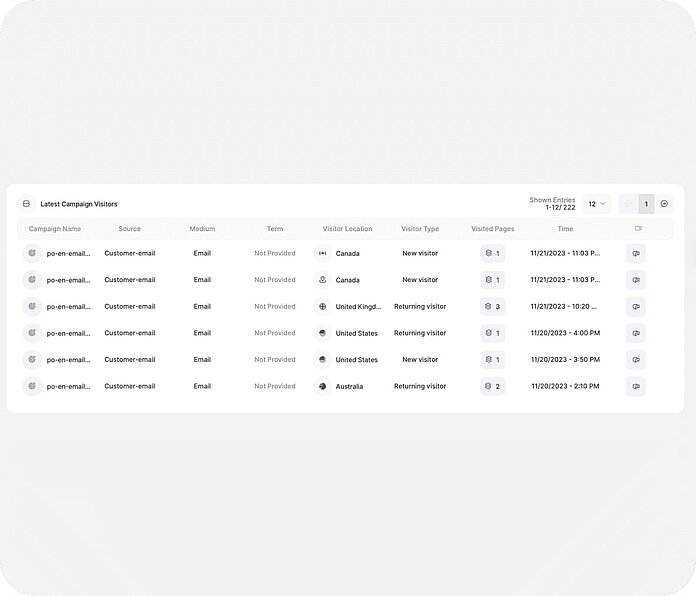The image size is (696, 596).
Task: Click flag icon in the 3:50 PM row
Action: tap(323, 359)
